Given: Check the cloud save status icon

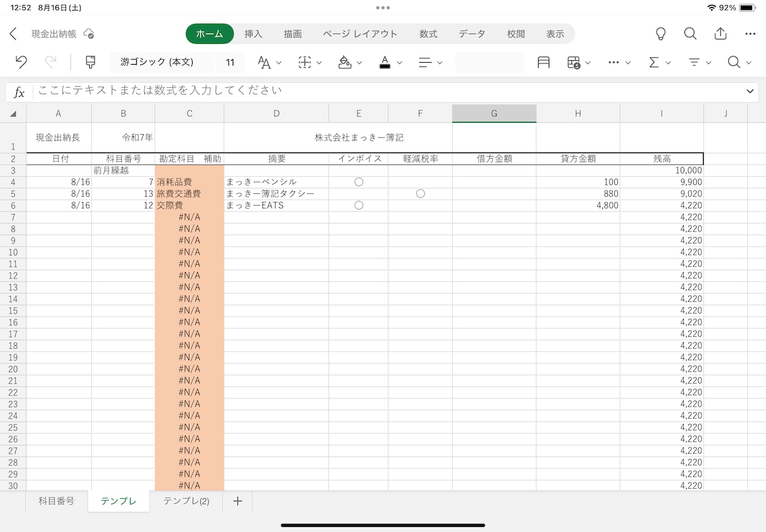Looking at the screenshot, I should (89, 34).
